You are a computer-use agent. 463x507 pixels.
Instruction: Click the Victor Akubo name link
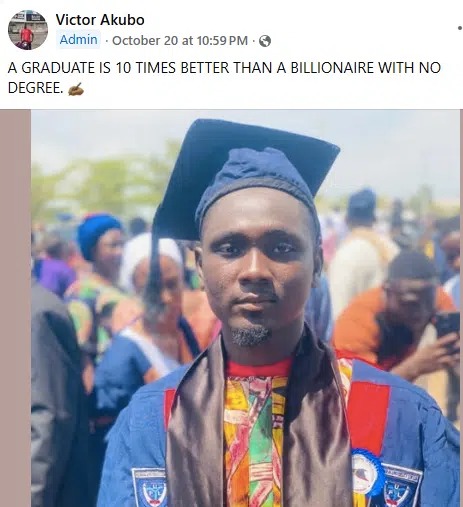click(x=100, y=20)
